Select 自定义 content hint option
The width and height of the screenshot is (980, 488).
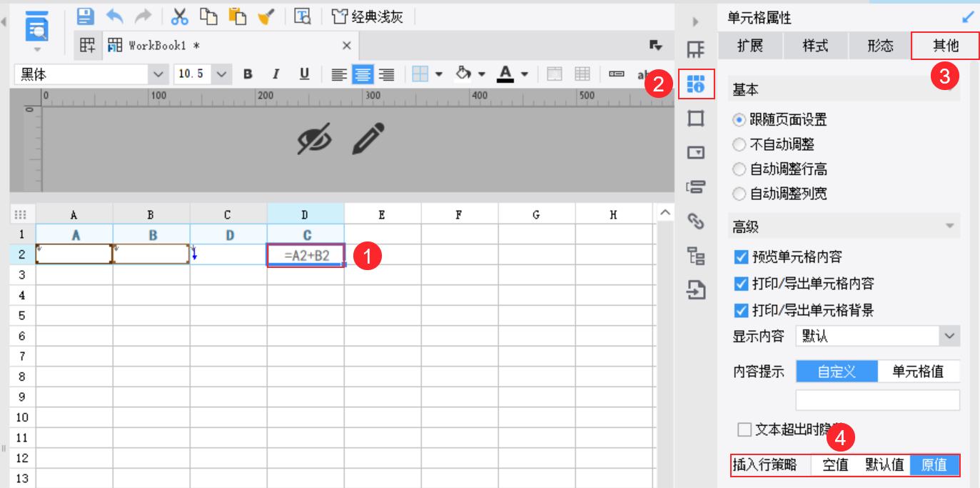[x=837, y=372]
